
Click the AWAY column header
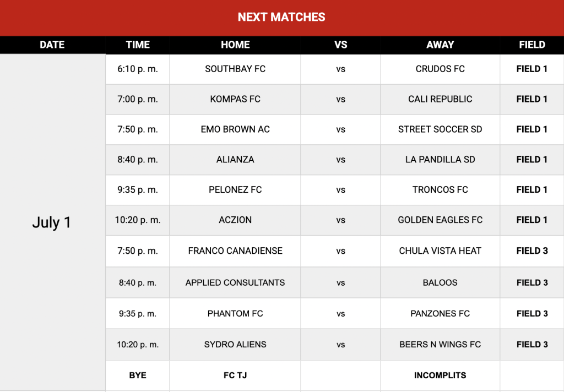coord(440,45)
